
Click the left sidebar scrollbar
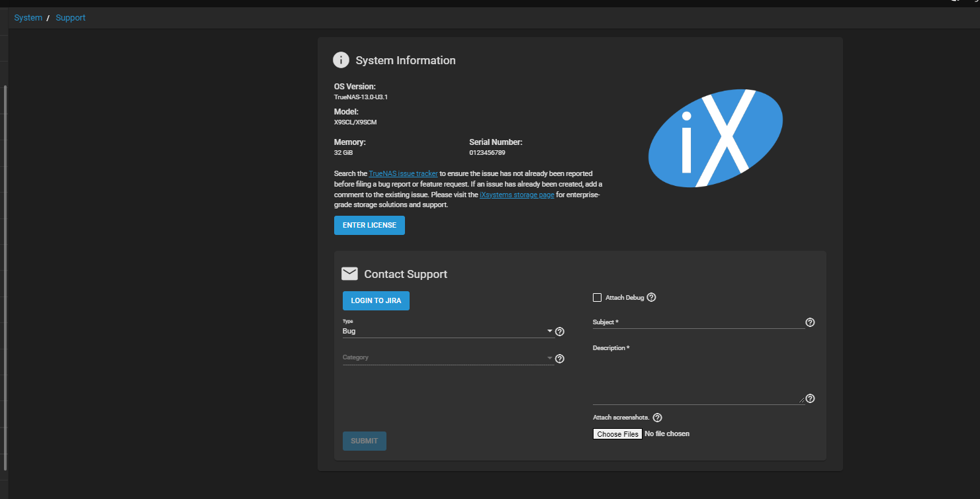tap(6, 278)
